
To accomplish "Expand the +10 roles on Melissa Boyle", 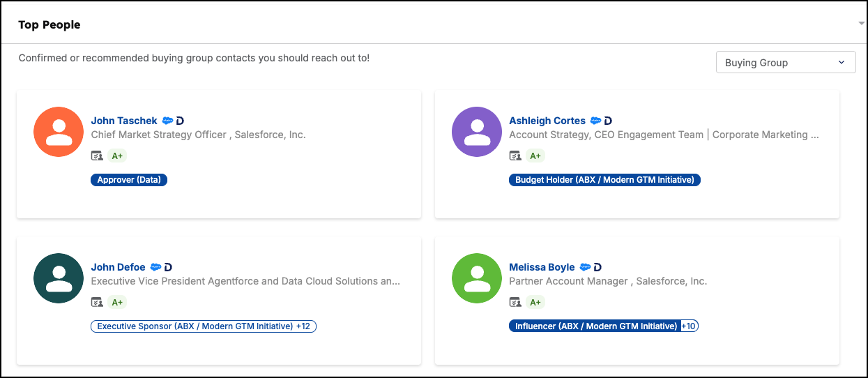I will [x=689, y=326].
